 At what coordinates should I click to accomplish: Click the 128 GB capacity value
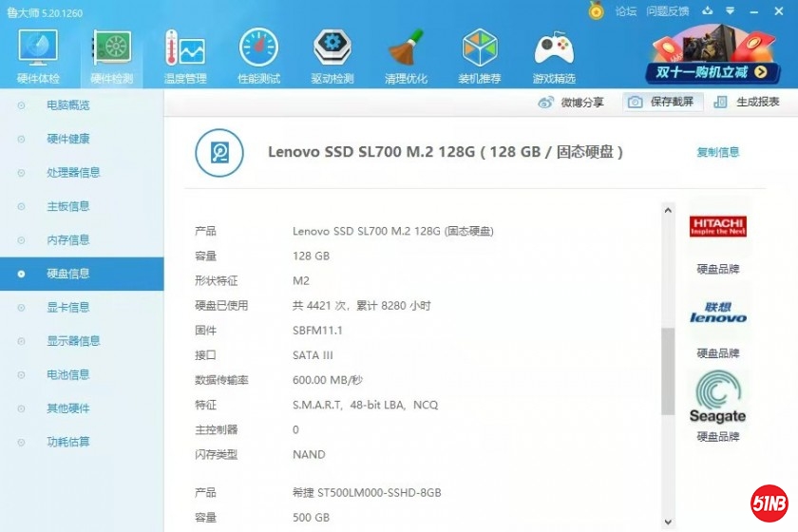pyautogui.click(x=311, y=256)
